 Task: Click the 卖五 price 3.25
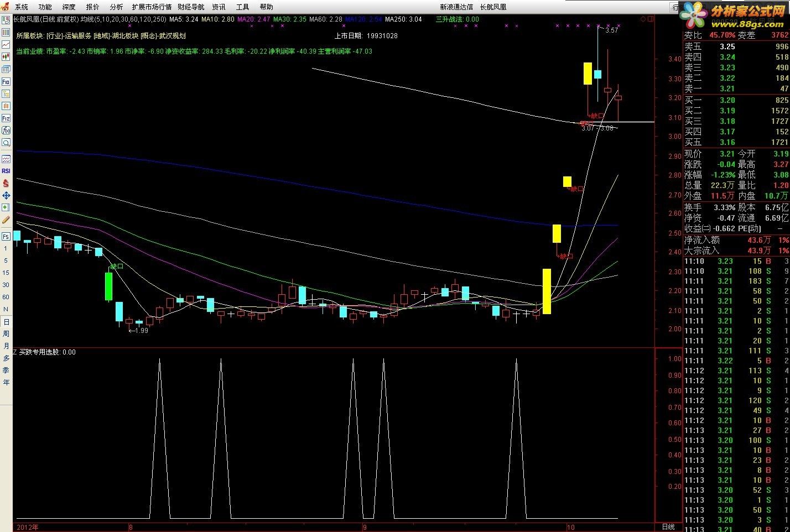727,47
